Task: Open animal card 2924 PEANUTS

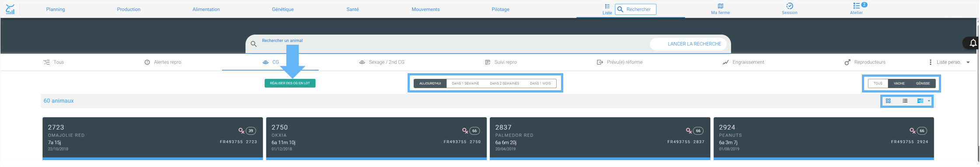Action: click(824, 138)
